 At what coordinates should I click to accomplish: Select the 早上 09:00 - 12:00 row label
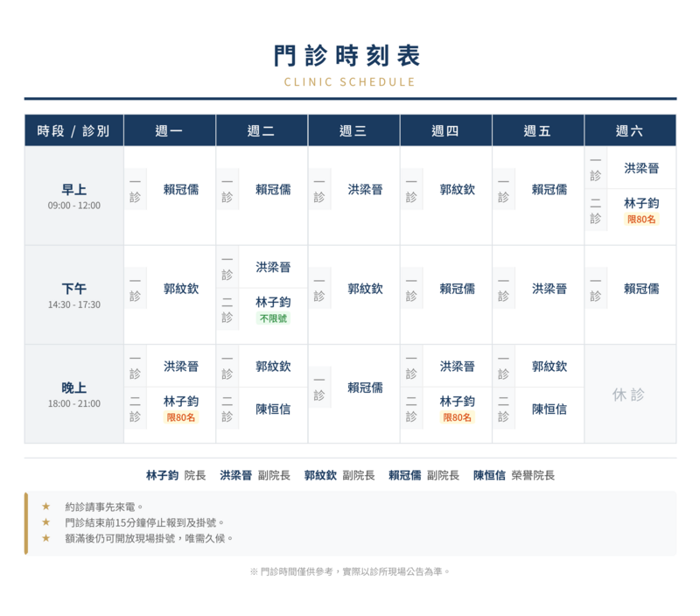[x=73, y=196]
